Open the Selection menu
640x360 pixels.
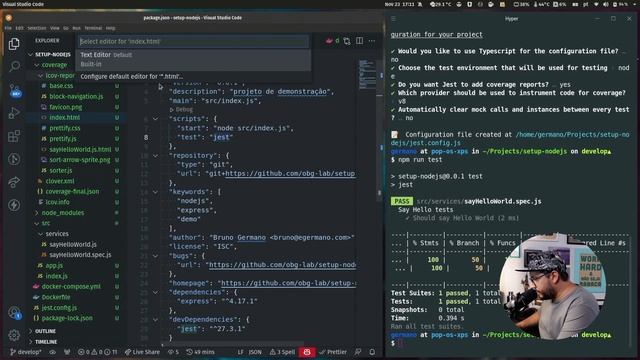[x=37, y=28]
